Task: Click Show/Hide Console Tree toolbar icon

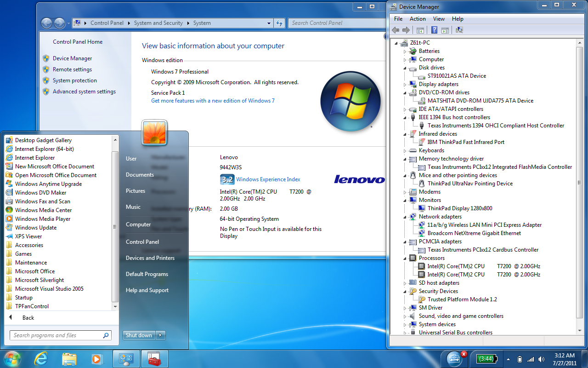Action: pos(420,30)
